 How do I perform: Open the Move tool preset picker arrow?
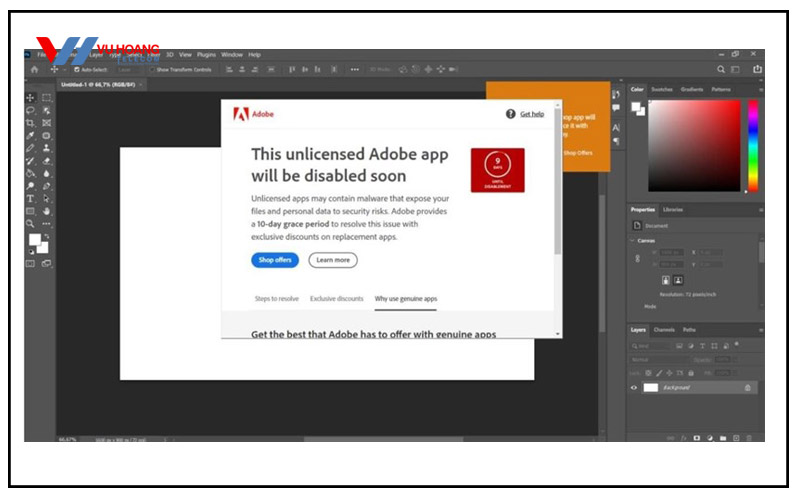click(x=65, y=70)
